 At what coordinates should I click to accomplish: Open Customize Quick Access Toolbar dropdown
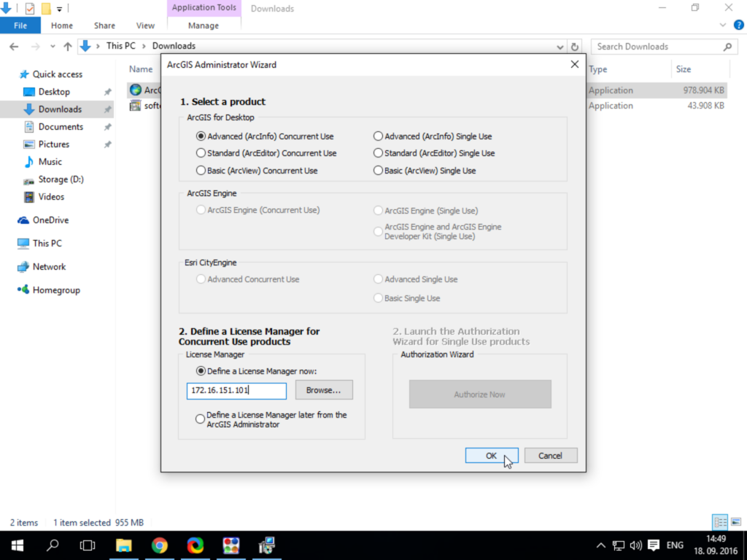pos(60,9)
